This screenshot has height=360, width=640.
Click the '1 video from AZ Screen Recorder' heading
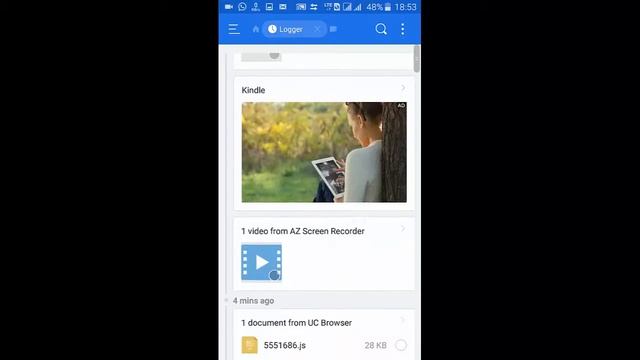point(302,231)
